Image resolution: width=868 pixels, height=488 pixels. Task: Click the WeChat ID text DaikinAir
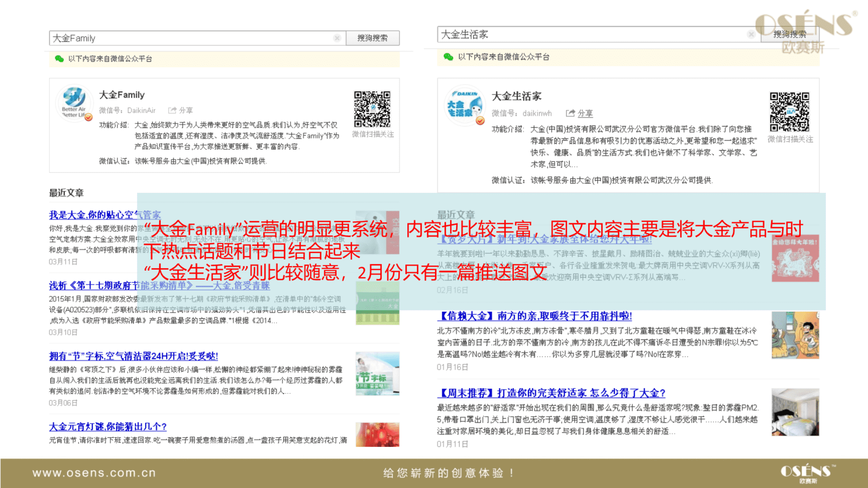[141, 110]
